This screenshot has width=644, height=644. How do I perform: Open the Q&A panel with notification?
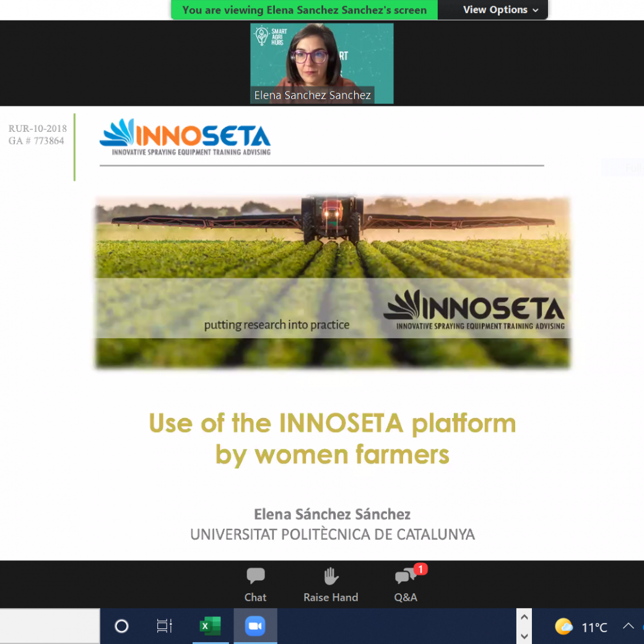pyautogui.click(x=408, y=584)
